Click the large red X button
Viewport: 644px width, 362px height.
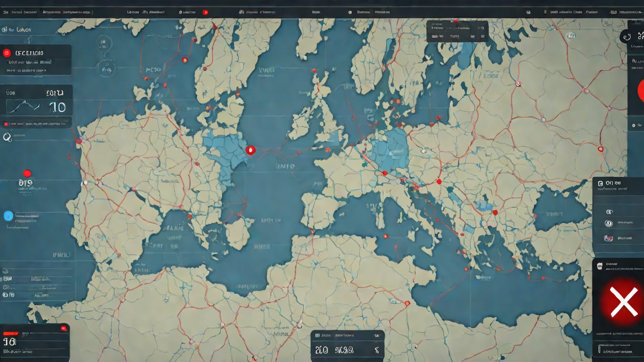623,302
